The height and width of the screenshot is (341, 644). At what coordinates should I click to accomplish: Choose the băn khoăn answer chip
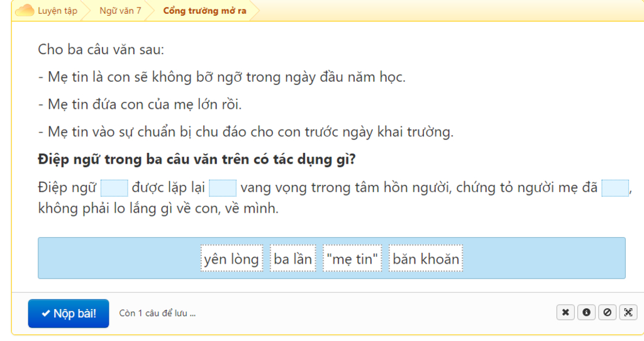coord(426,259)
